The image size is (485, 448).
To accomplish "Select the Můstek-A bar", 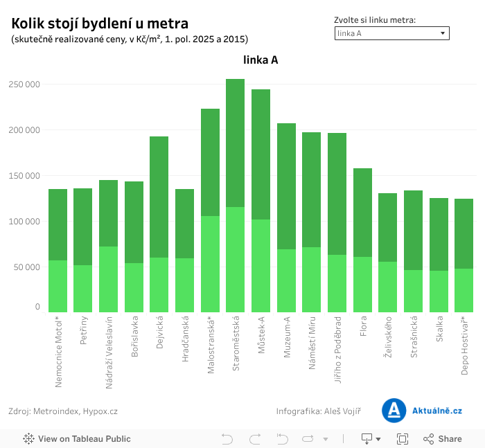I will (x=261, y=201).
